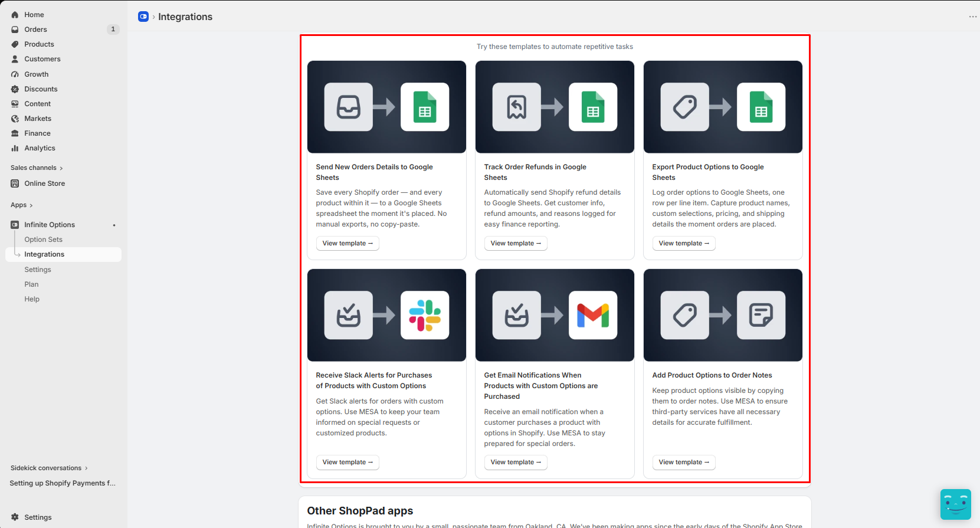Open Option Sets submenu item
The image size is (980, 528).
click(44, 240)
